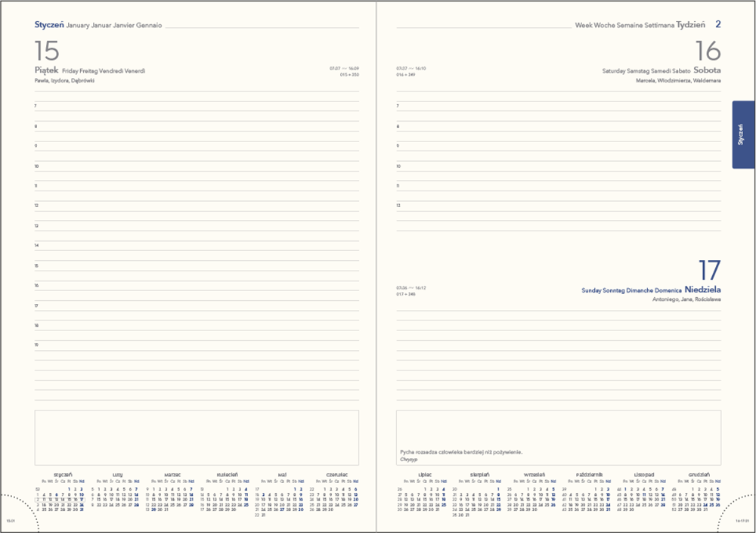The width and height of the screenshot is (756, 533).
Task: Click the październik mini calendar title
Action: click(589, 475)
